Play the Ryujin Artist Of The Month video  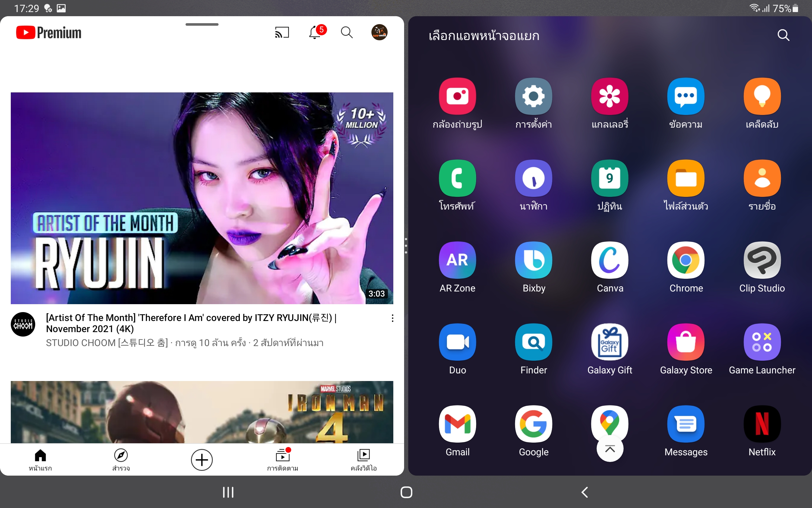tap(202, 198)
